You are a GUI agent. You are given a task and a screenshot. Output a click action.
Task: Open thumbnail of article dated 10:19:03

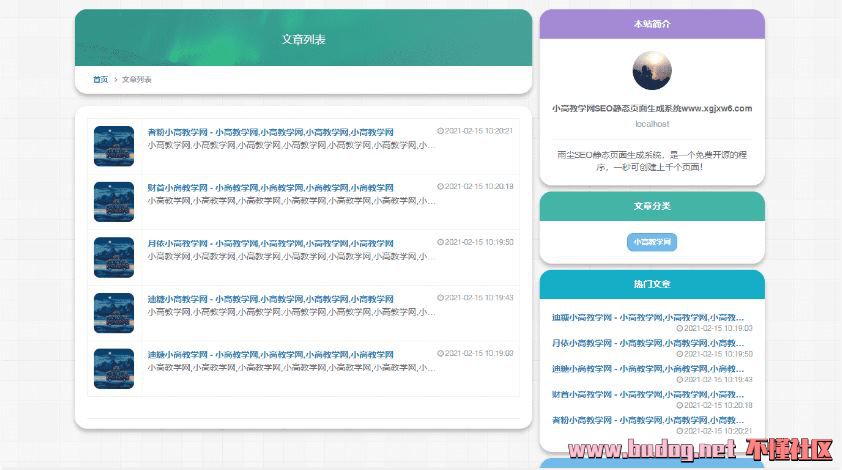114,369
